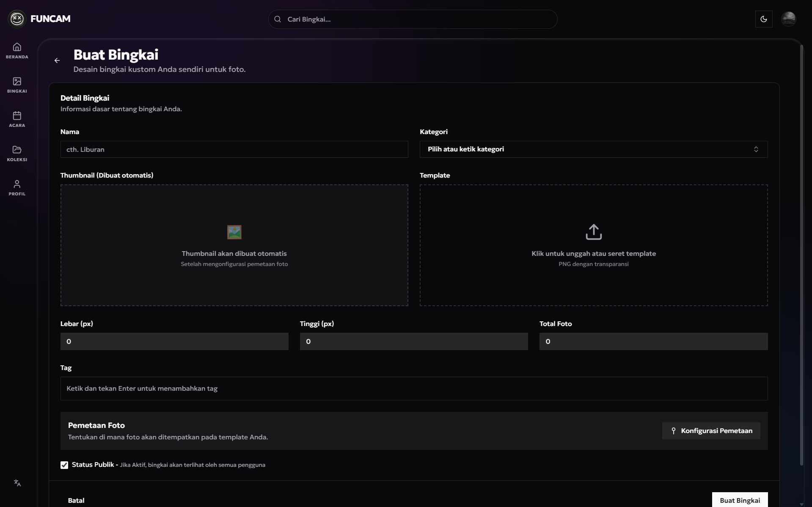Expand the Kategori combo box
Screen dimensions: 812x507
[x=593, y=149]
